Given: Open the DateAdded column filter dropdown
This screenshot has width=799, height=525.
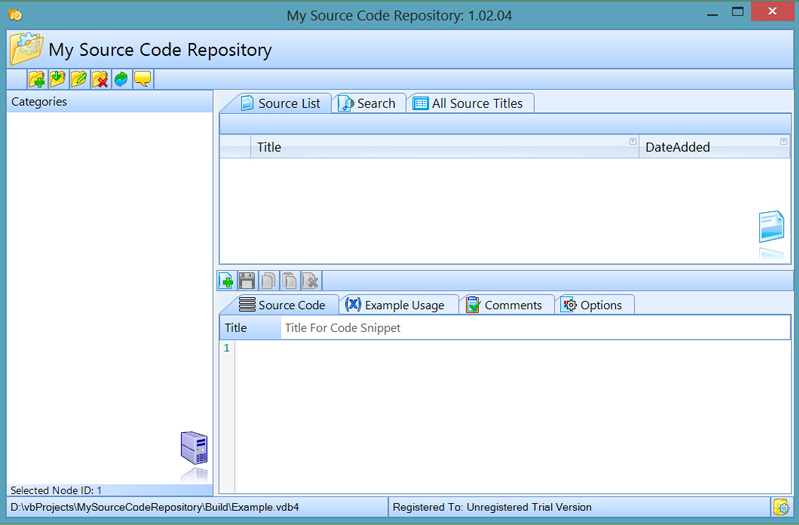Looking at the screenshot, I should tap(783, 141).
